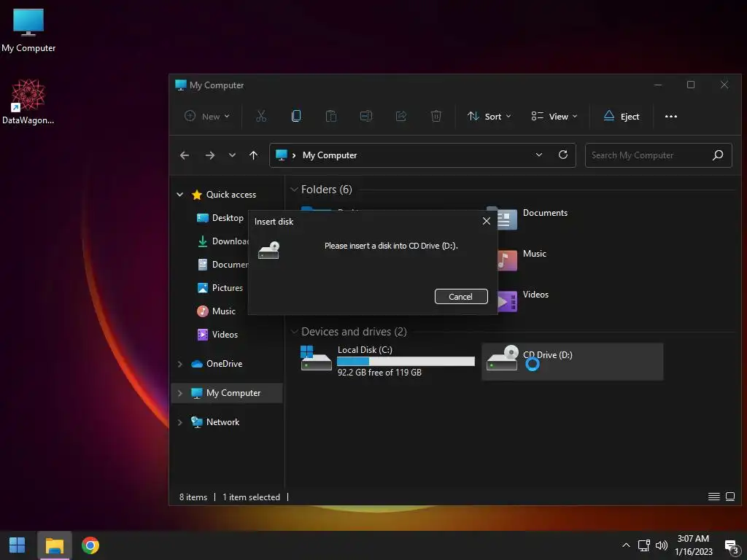The width and height of the screenshot is (747, 560).
Task: Navigate up one level with up arrow
Action: point(253,155)
